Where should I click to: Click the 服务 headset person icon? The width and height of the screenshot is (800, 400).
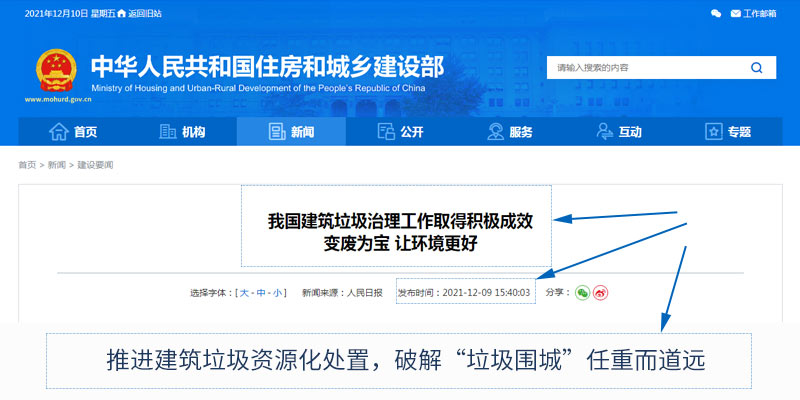(x=495, y=132)
